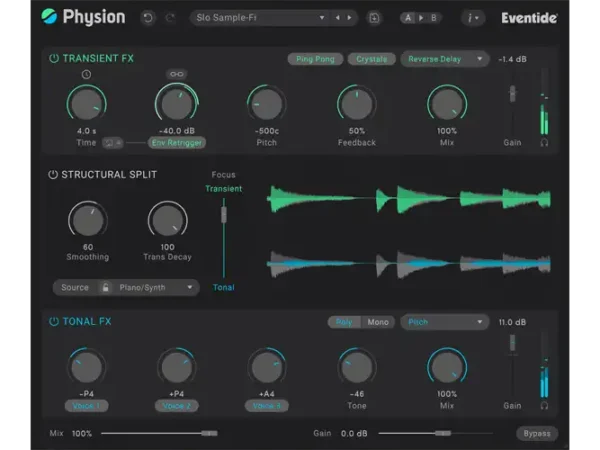Click the -P4 Voice 1 knob
Screen dimensions: 600x450
[86, 367]
